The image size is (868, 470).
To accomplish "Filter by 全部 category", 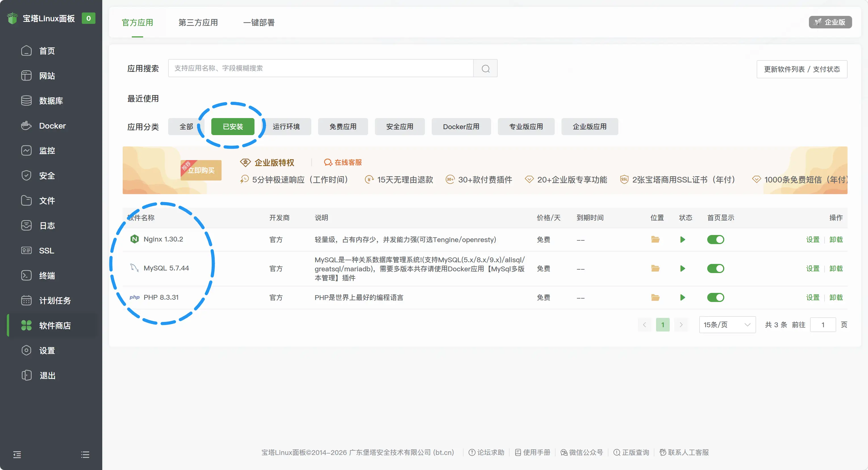I will click(186, 127).
